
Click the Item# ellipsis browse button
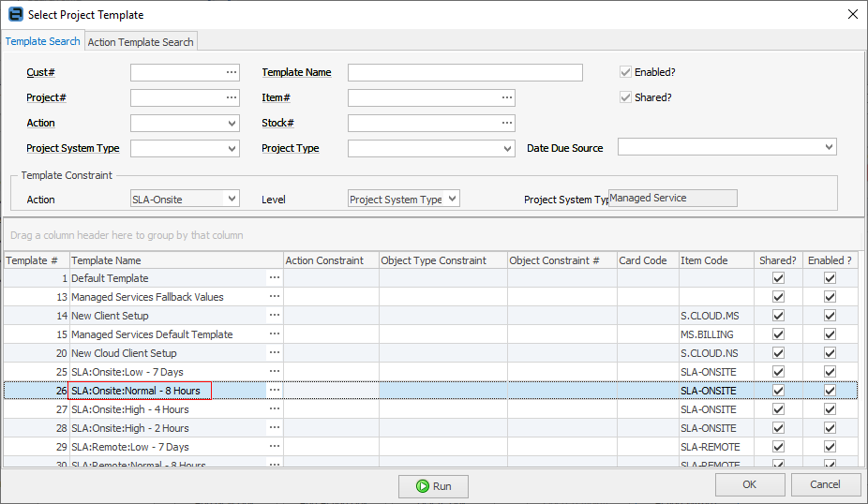click(x=506, y=97)
